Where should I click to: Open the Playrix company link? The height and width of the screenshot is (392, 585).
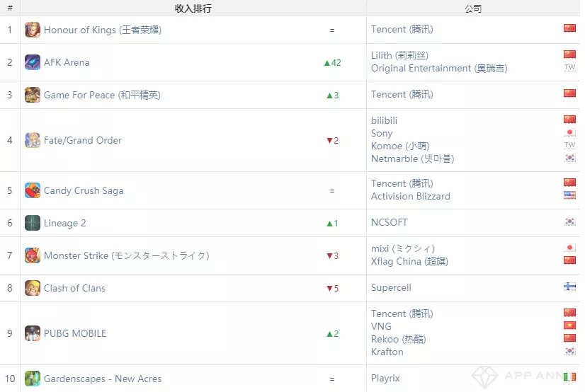(x=386, y=379)
